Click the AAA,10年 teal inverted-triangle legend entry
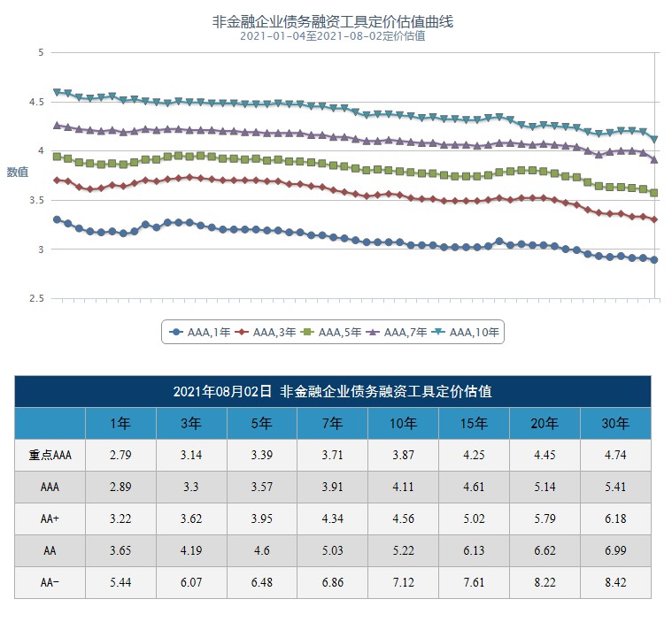672x622 pixels. 466,333
